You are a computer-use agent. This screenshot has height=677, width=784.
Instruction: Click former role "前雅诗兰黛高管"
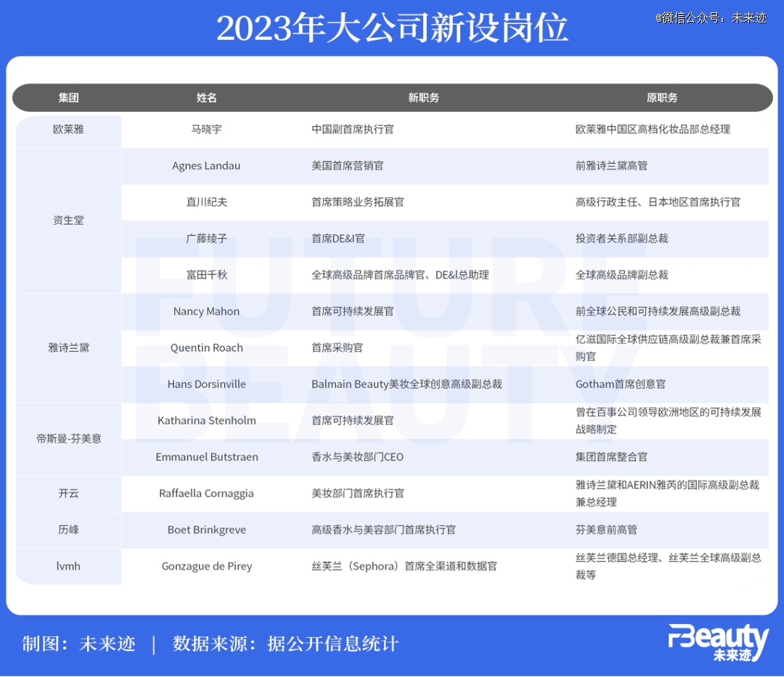coord(611,166)
